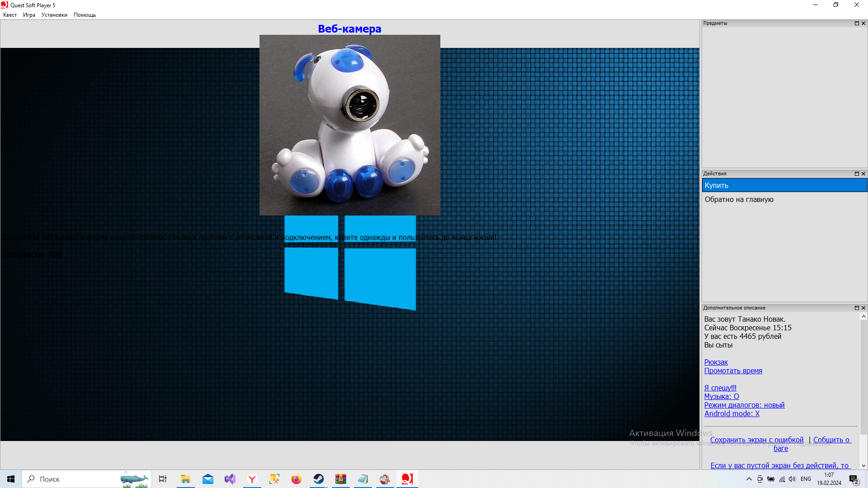
Task: Close the Предметы panel
Action: pyautogui.click(x=863, y=23)
